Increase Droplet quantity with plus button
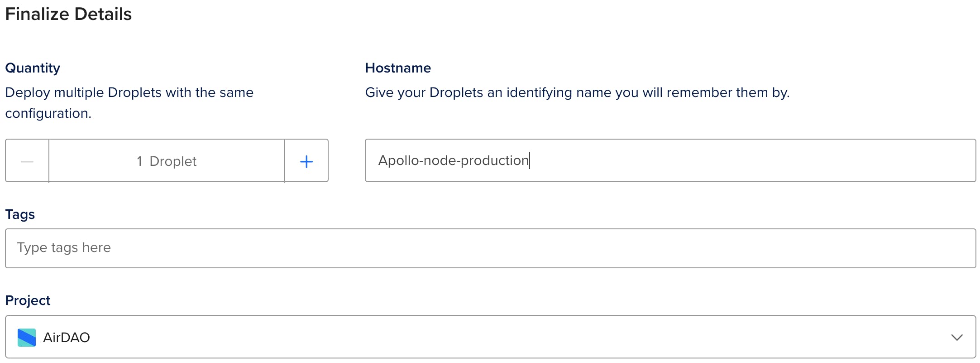 tap(306, 161)
